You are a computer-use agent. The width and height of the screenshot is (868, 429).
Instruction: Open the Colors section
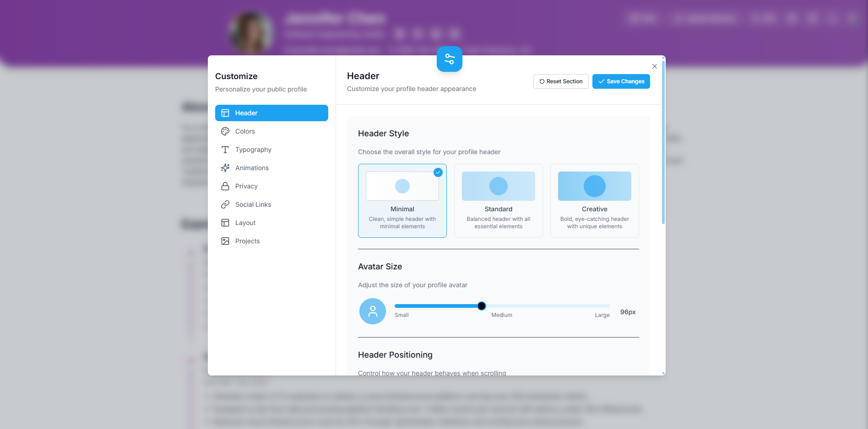click(271, 131)
